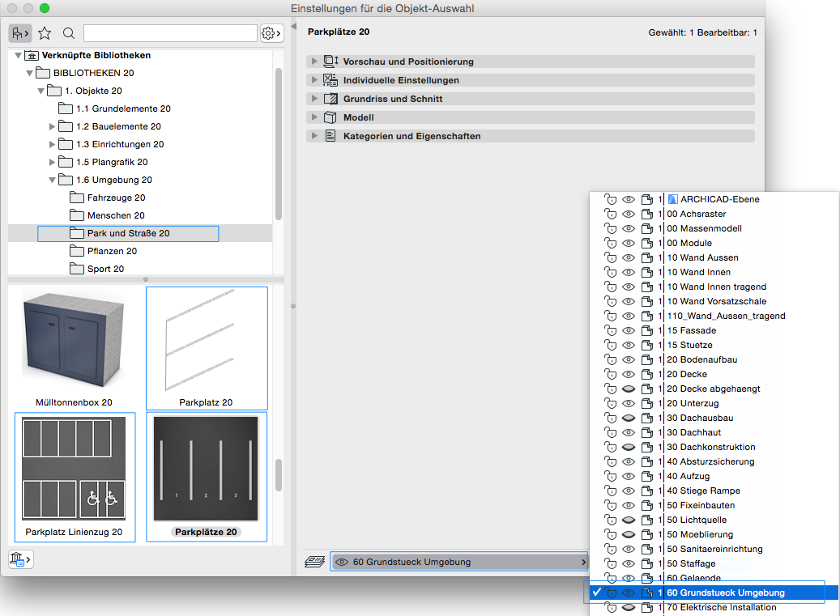Click lock icon for 00 Achsraster layer
The height and width of the screenshot is (616, 840).
611,214
